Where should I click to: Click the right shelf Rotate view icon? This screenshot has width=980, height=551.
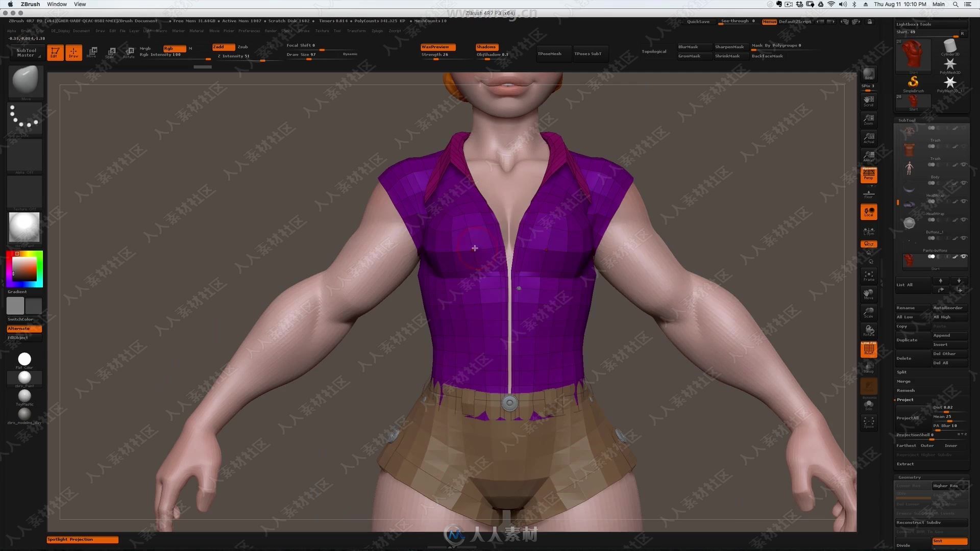pyautogui.click(x=869, y=331)
